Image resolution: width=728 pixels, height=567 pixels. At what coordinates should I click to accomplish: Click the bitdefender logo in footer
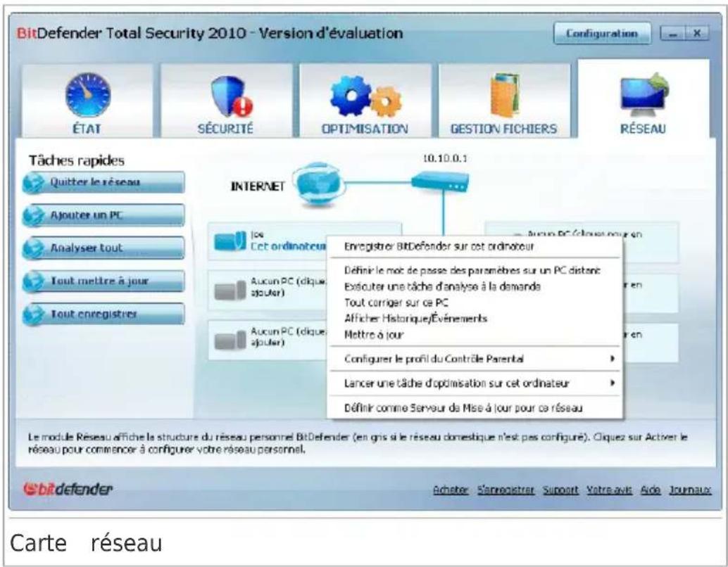(x=68, y=489)
